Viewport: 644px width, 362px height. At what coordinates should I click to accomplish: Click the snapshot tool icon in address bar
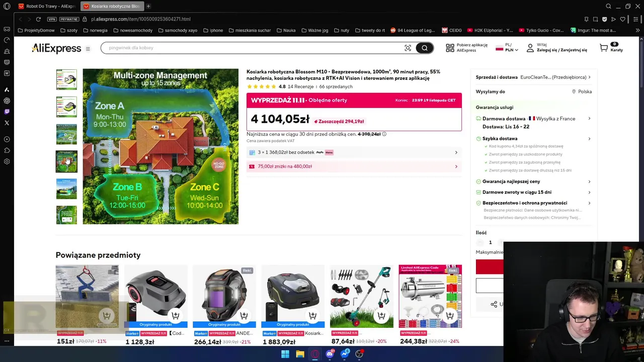point(595,19)
